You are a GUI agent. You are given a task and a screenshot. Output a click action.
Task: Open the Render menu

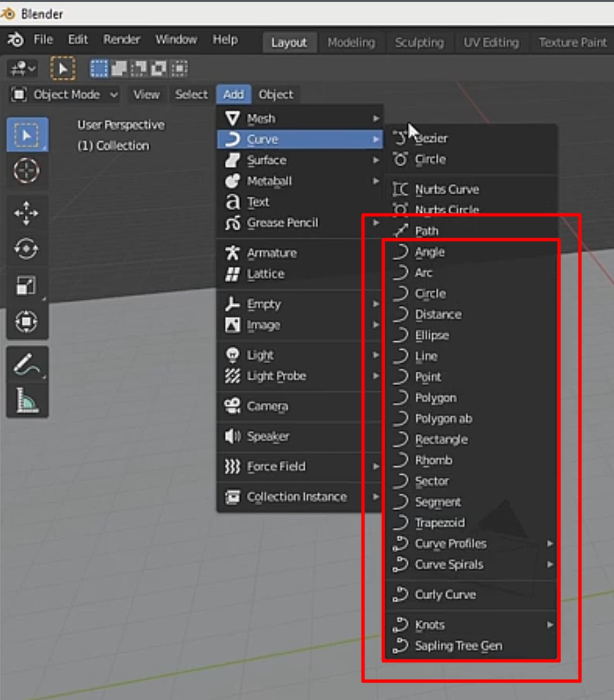(x=122, y=39)
